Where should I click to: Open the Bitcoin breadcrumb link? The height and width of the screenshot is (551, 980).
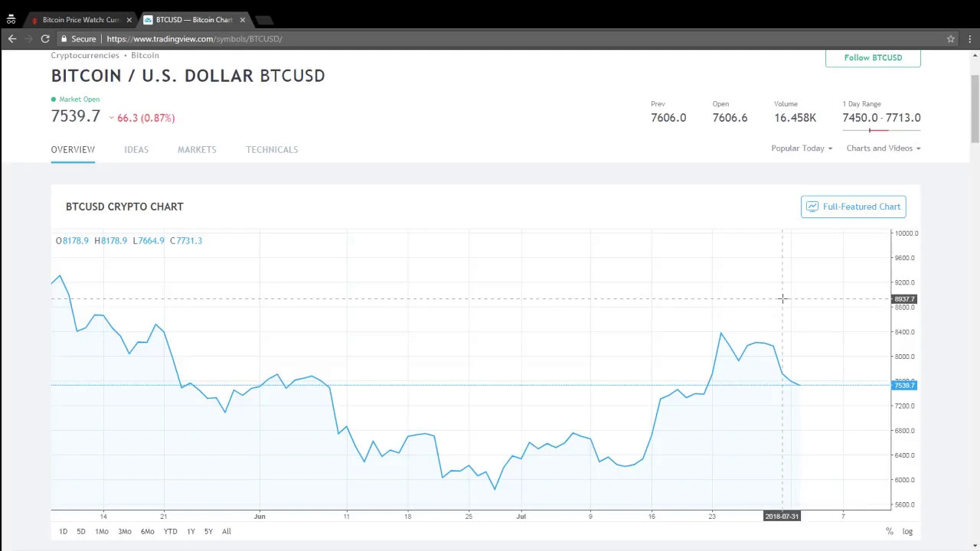(145, 55)
